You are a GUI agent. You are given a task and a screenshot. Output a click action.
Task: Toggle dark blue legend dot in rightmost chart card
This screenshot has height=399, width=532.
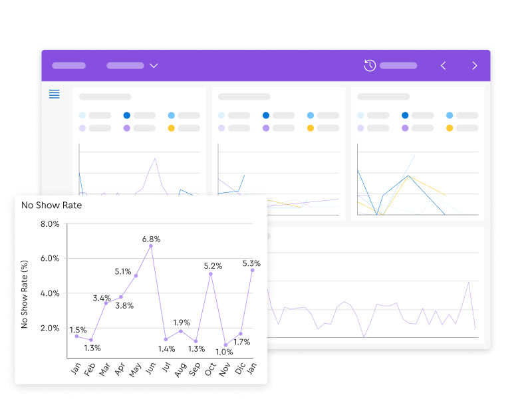point(405,115)
